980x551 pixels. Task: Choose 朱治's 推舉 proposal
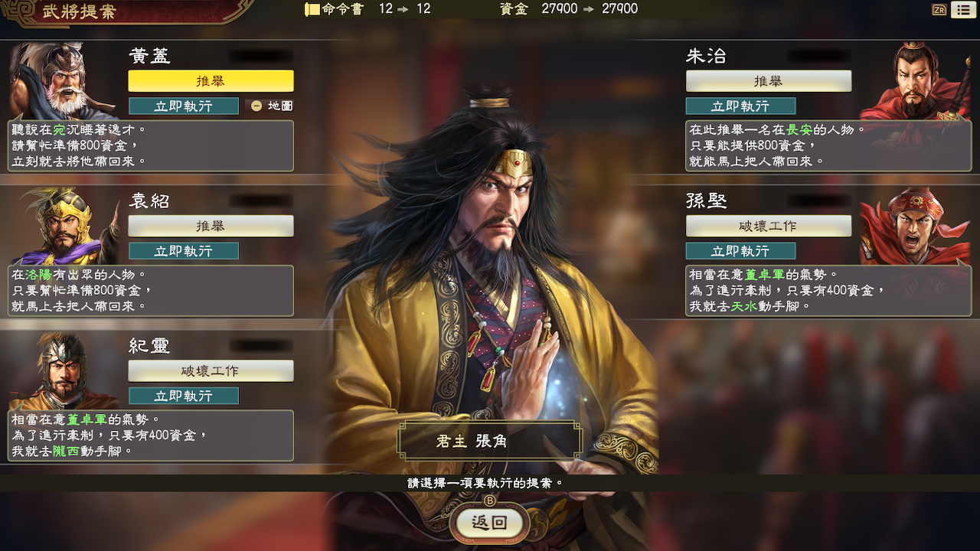click(x=769, y=81)
